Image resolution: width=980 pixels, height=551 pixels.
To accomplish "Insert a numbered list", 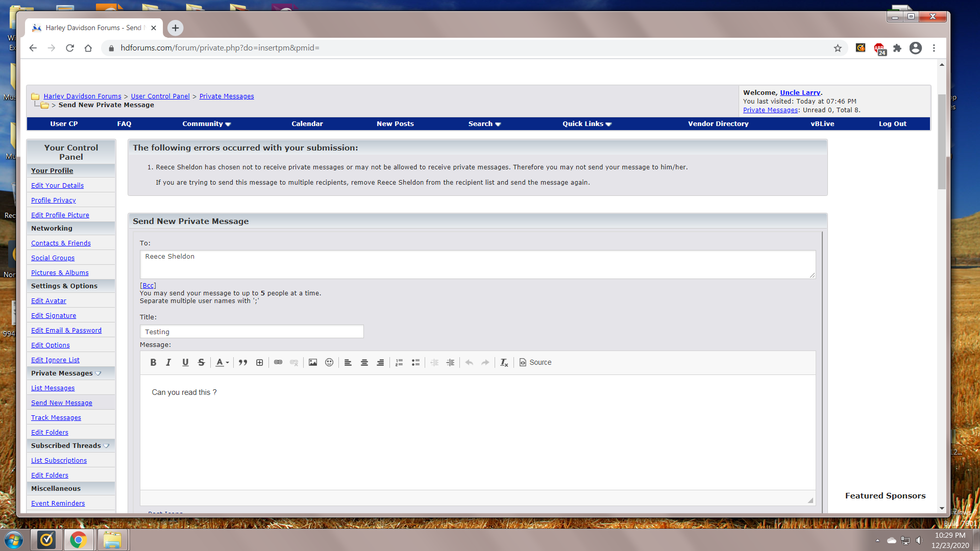I will coord(399,362).
